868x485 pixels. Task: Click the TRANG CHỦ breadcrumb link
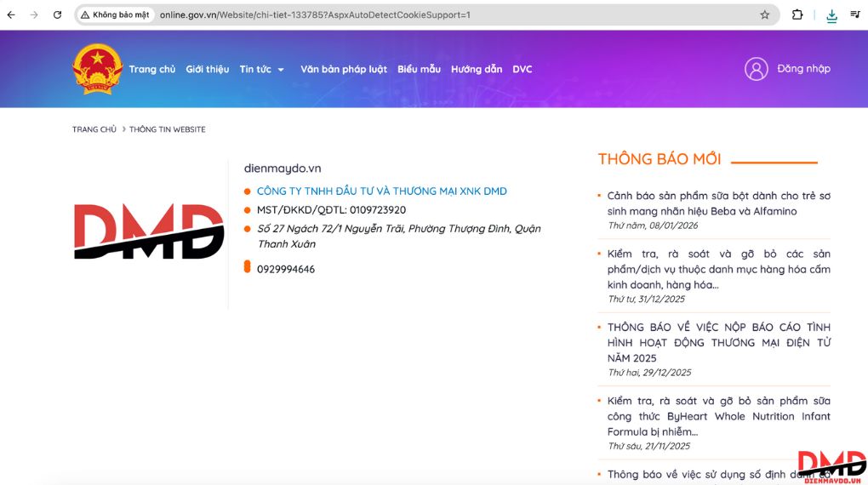[94, 129]
